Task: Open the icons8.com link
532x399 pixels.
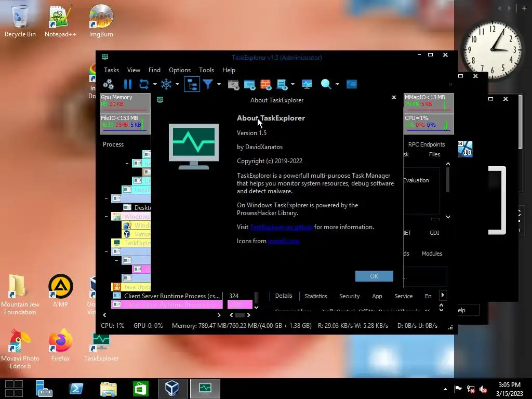Action: click(284, 241)
